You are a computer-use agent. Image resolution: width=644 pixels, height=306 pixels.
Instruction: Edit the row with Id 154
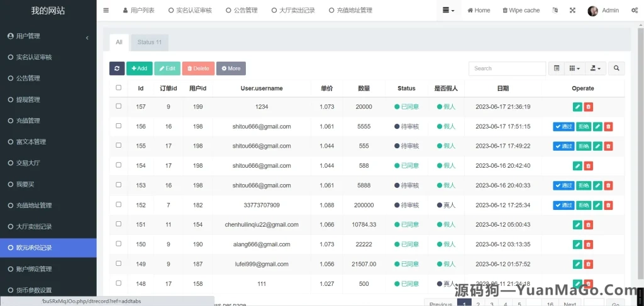(577, 166)
